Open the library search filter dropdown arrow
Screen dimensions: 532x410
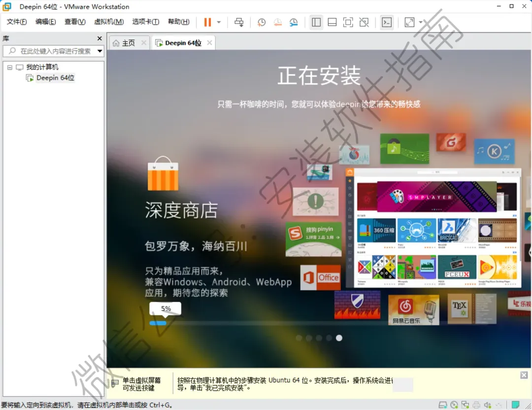point(100,51)
